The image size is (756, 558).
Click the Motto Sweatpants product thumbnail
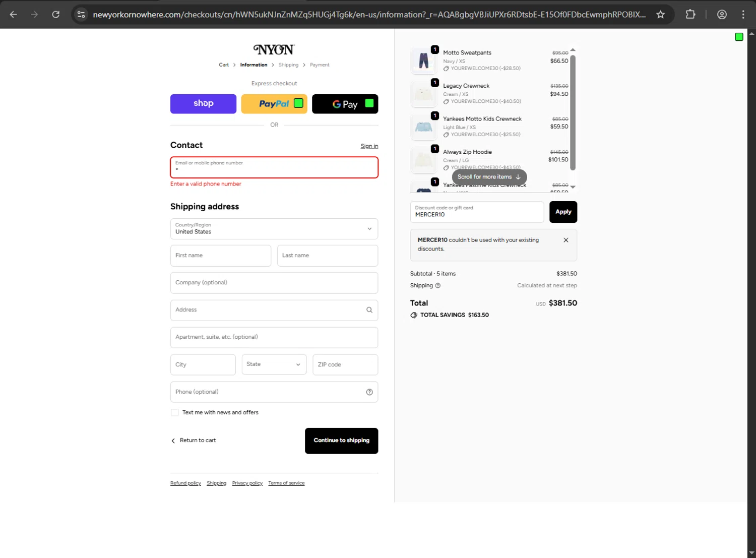(x=424, y=60)
